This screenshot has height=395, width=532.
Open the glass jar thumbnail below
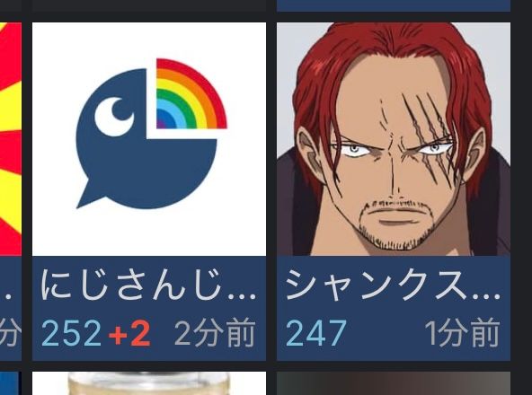[149, 383]
